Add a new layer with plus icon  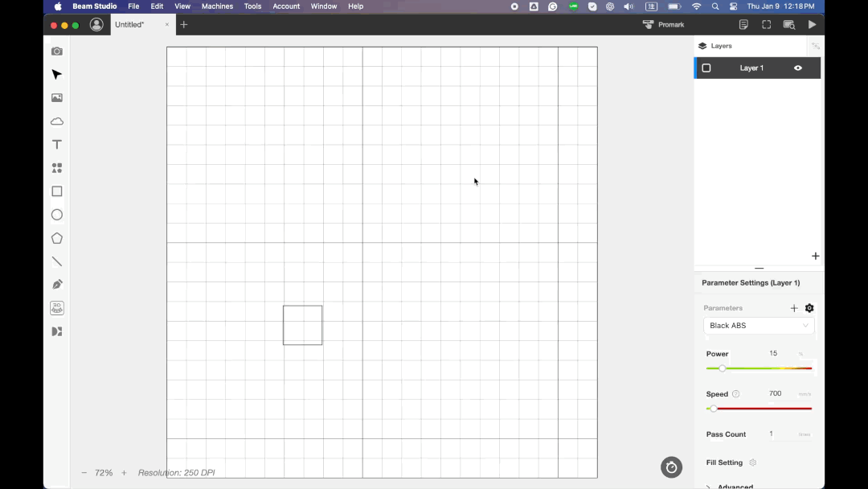[x=816, y=256]
